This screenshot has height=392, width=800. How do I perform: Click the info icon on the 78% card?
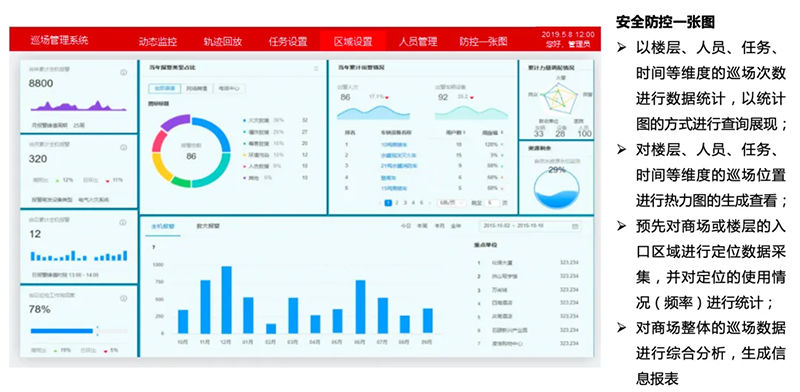(123, 298)
